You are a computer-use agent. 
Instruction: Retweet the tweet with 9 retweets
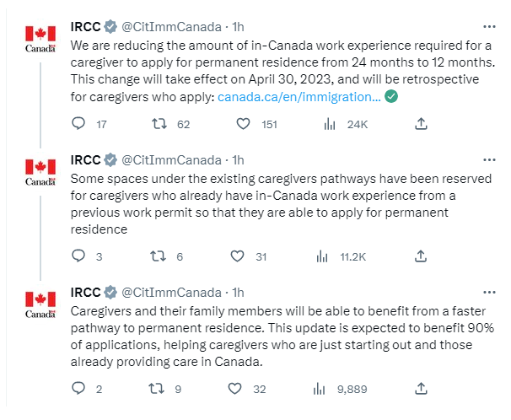157,389
